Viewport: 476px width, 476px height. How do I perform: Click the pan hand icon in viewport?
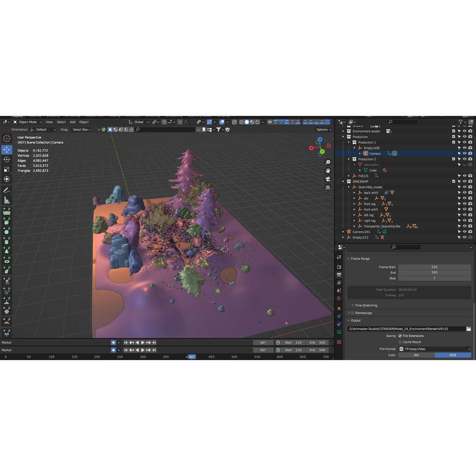(328, 171)
